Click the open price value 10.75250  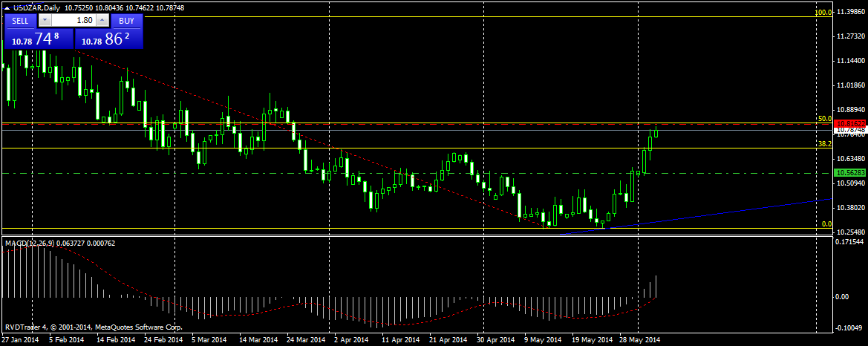pos(77,7)
